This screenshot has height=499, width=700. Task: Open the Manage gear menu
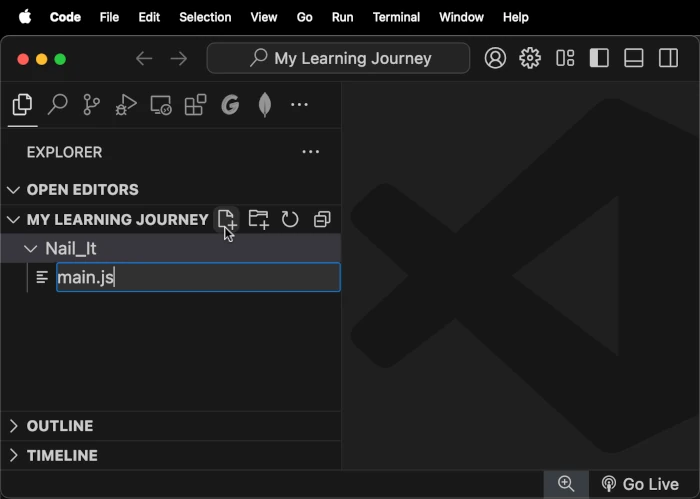(x=530, y=58)
